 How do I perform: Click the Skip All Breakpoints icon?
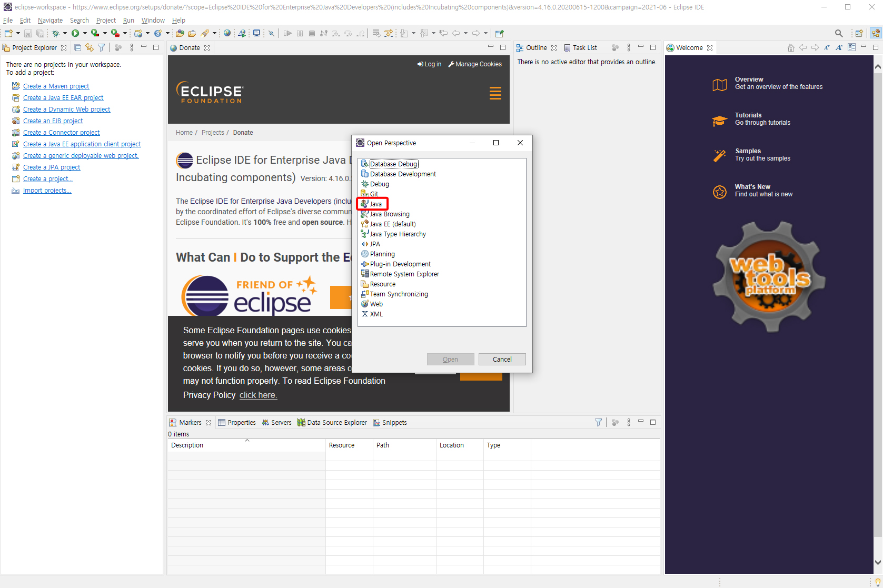[x=271, y=33]
